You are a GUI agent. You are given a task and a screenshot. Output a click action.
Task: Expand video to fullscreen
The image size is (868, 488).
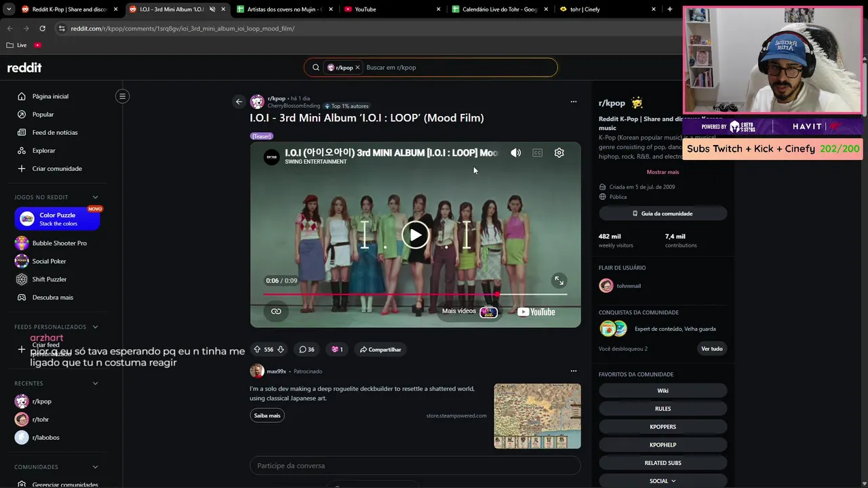(559, 281)
